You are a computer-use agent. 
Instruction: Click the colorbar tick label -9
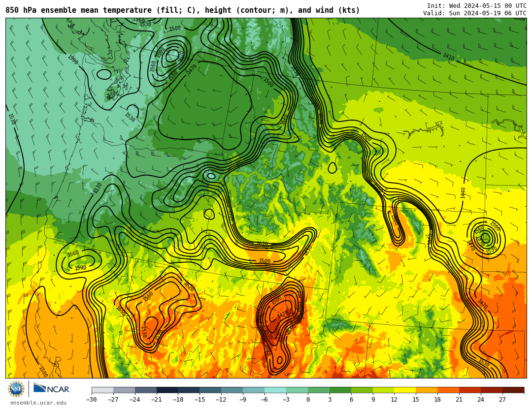tap(242, 400)
